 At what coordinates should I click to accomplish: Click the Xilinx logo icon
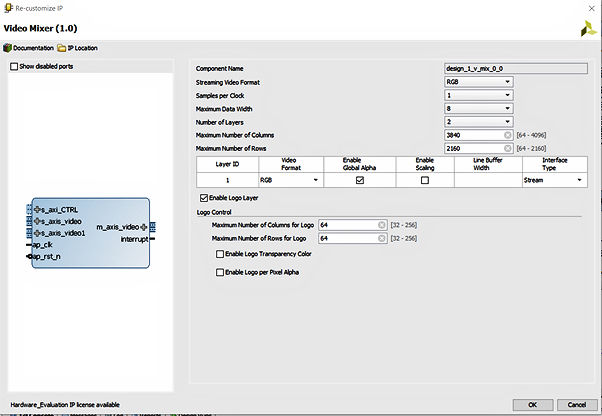tap(589, 29)
